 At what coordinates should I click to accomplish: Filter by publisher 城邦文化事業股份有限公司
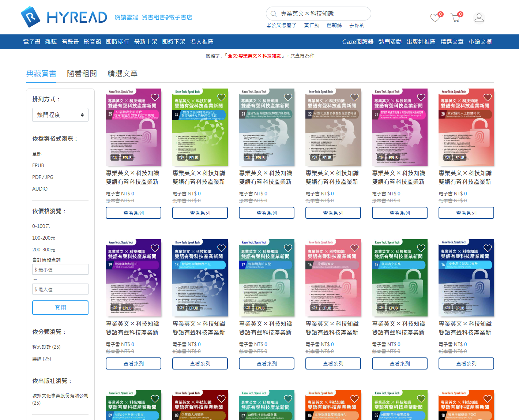point(60,399)
